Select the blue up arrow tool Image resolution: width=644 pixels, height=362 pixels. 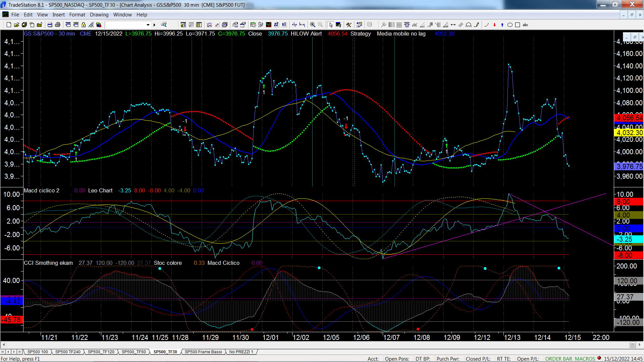pos(502,25)
